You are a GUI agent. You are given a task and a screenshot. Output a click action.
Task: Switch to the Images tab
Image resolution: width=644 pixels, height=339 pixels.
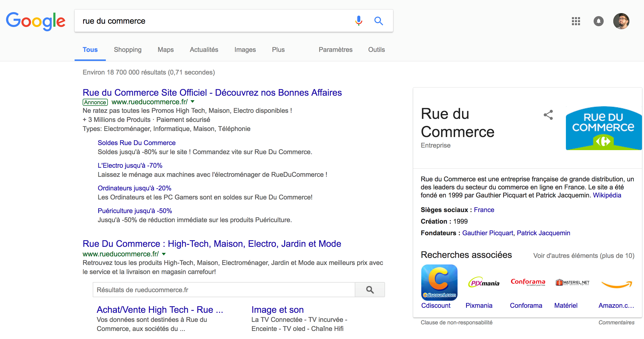pyautogui.click(x=245, y=50)
